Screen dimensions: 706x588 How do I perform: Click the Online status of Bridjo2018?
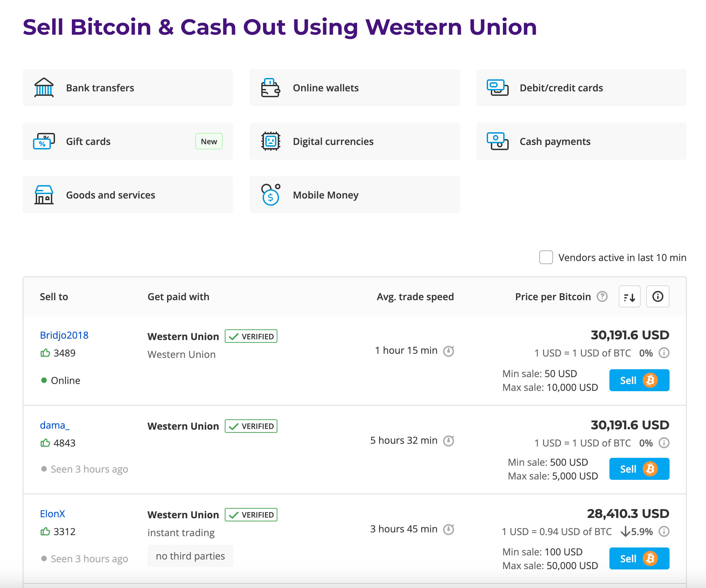click(x=60, y=380)
